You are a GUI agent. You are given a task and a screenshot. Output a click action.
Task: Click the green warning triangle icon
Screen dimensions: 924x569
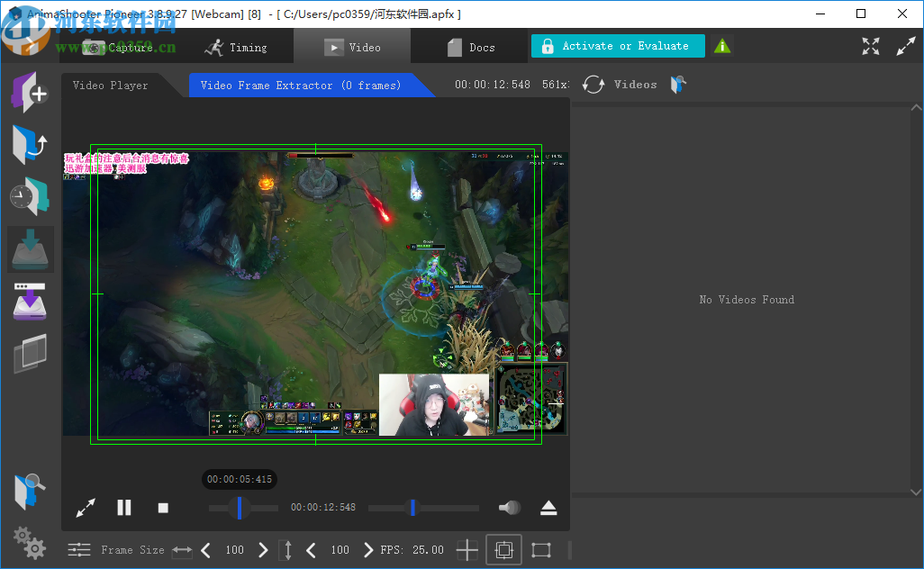click(x=722, y=46)
